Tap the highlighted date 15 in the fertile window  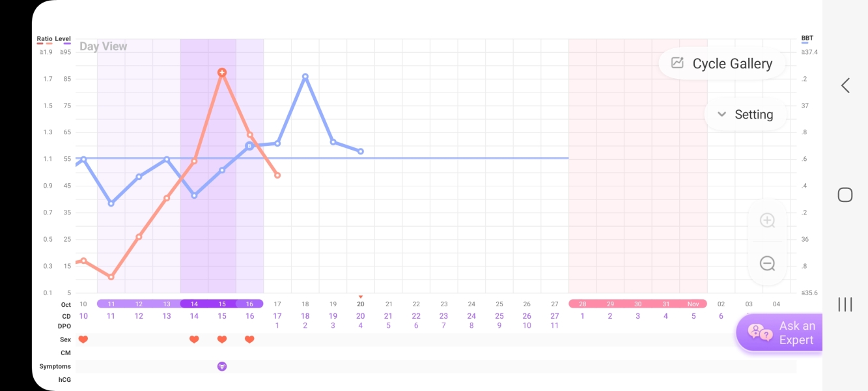tap(222, 304)
